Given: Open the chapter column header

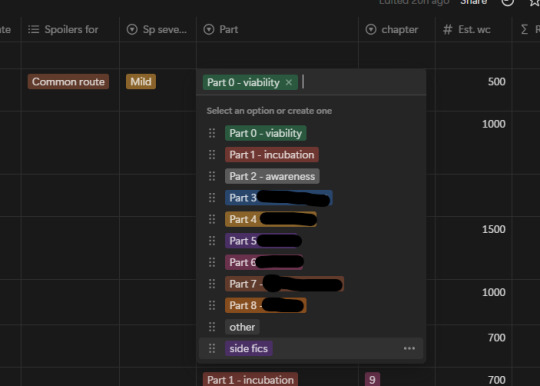Looking at the screenshot, I should point(397,30).
